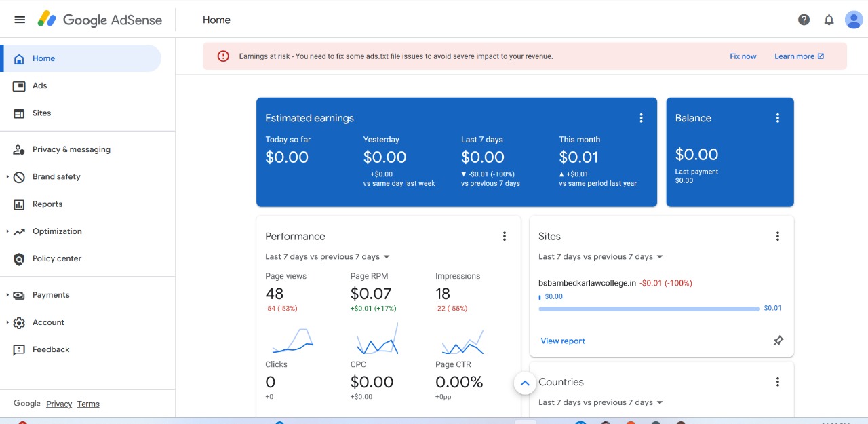868x424 pixels.
Task: Click the Page views sparkline chart
Action: (x=293, y=341)
